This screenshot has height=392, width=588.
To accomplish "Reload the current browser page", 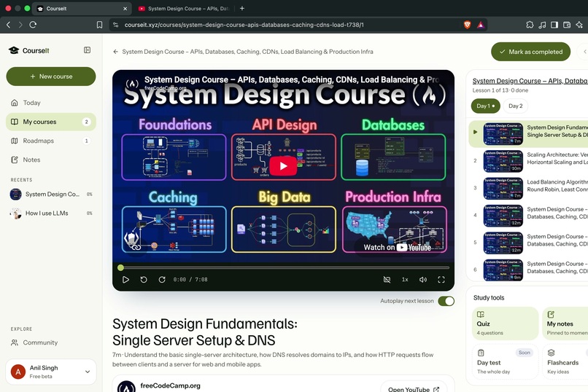I will tap(33, 25).
